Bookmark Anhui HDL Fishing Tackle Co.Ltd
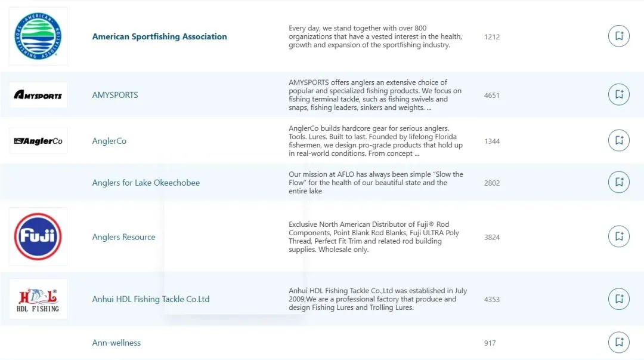Image resolution: width=644 pixels, height=360 pixels. click(618, 299)
